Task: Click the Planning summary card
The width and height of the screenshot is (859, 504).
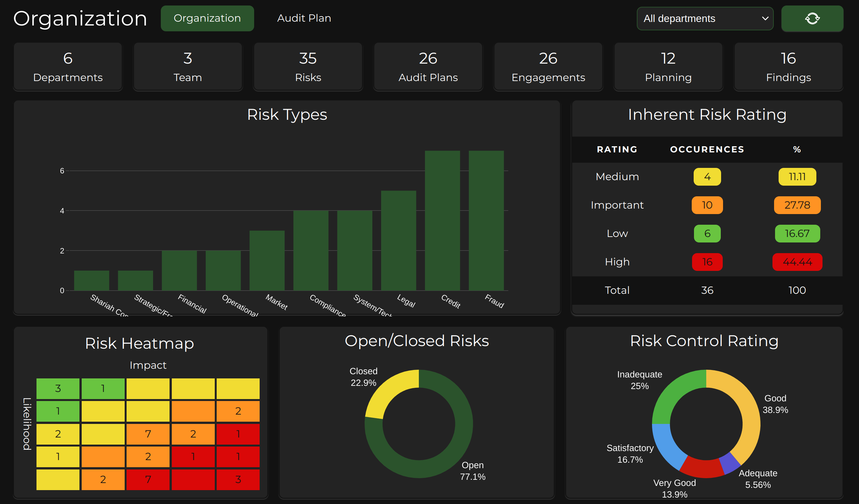Action: (668, 67)
